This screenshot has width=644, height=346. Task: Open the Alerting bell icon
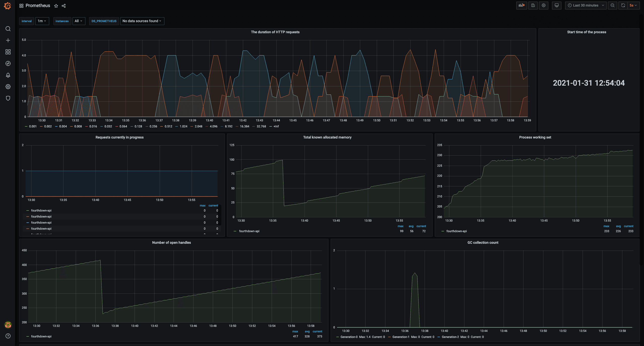pos(8,75)
